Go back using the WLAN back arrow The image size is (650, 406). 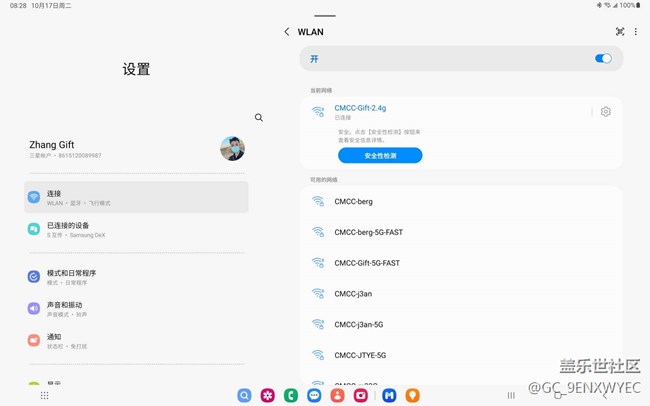coord(287,32)
